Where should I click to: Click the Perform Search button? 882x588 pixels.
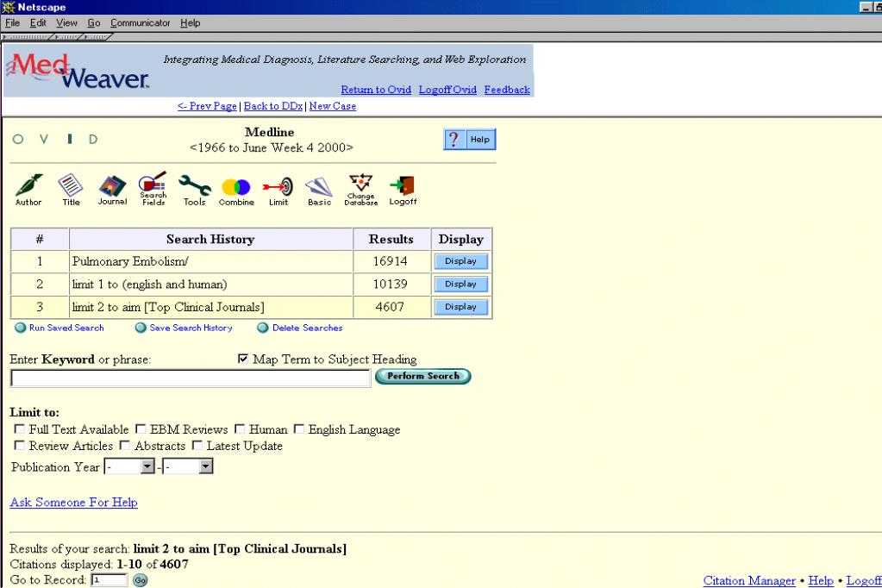coord(423,376)
